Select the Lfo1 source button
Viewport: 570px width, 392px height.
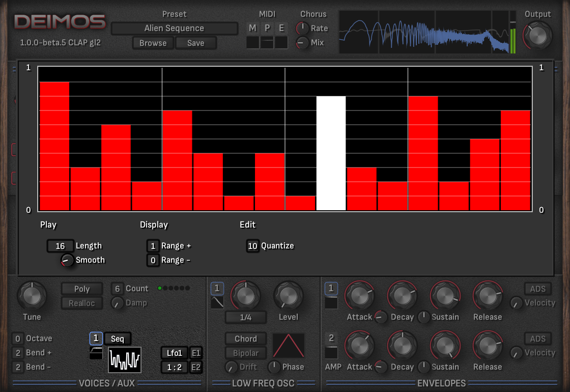pyautogui.click(x=175, y=353)
